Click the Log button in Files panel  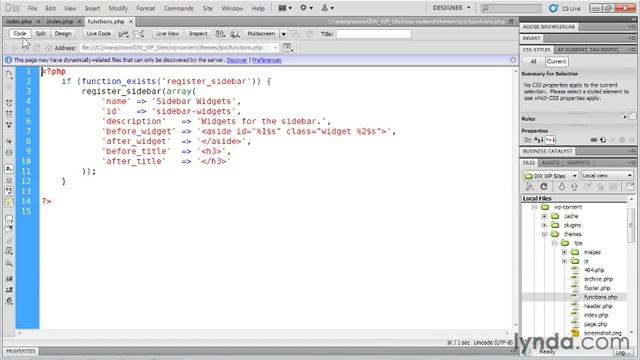click(x=622, y=353)
